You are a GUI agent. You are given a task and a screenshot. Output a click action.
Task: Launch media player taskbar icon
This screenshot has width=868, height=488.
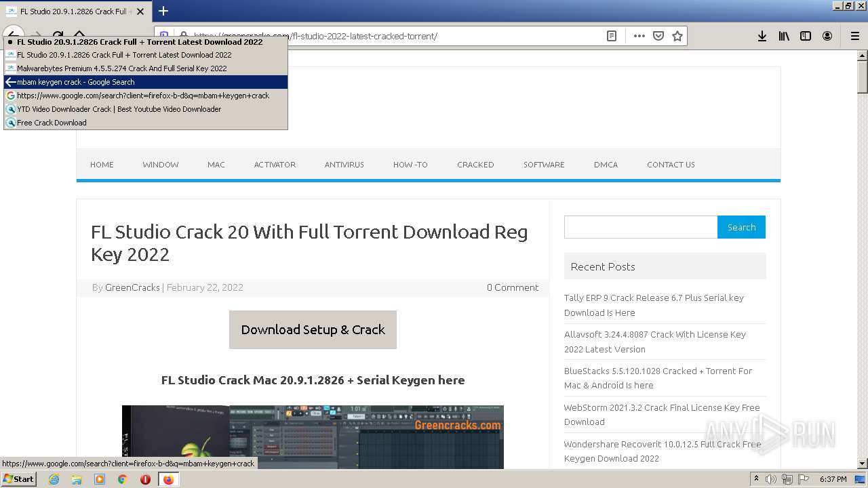pos(100,479)
